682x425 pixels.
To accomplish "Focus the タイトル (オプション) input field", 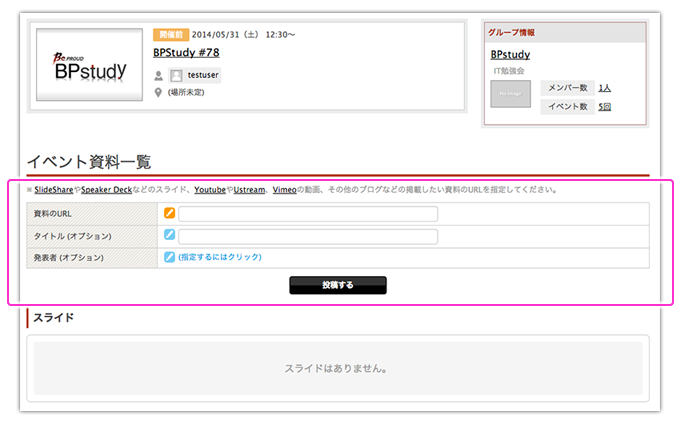I will (308, 237).
